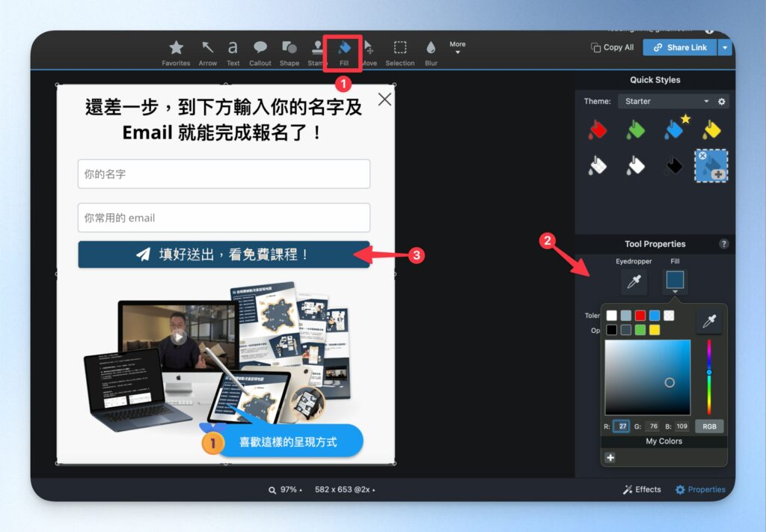Image resolution: width=766 pixels, height=532 pixels.
Task: Apply the red fill quick style
Action: pos(597,130)
